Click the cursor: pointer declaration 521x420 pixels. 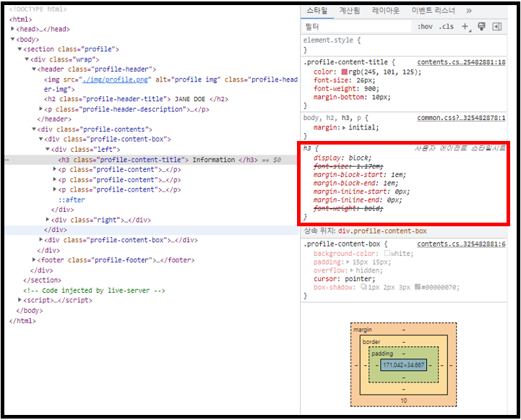[x=344, y=279]
